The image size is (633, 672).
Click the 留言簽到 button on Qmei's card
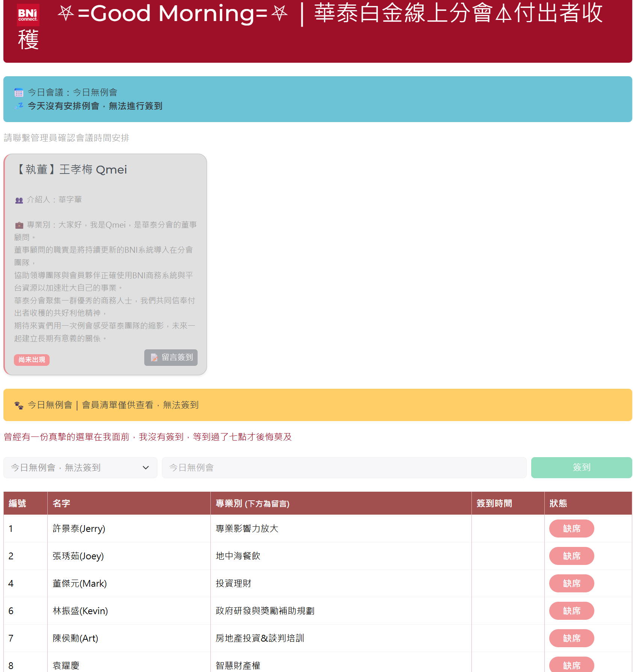coord(171,357)
